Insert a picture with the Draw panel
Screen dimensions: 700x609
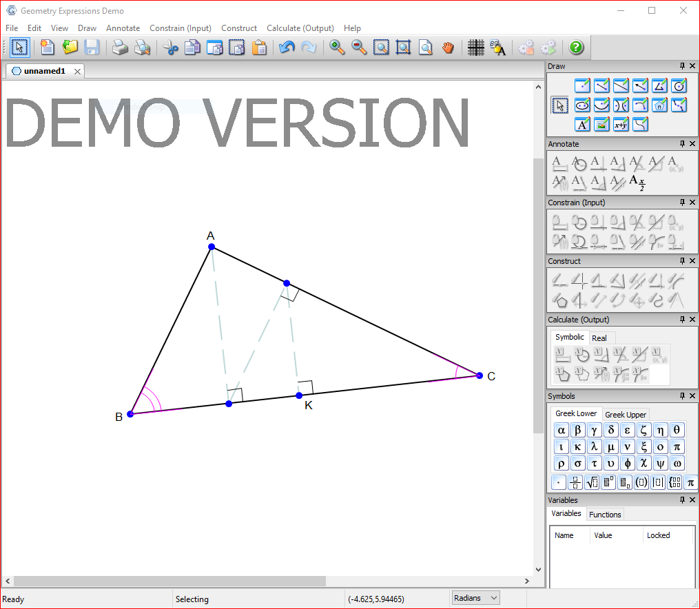click(x=601, y=125)
